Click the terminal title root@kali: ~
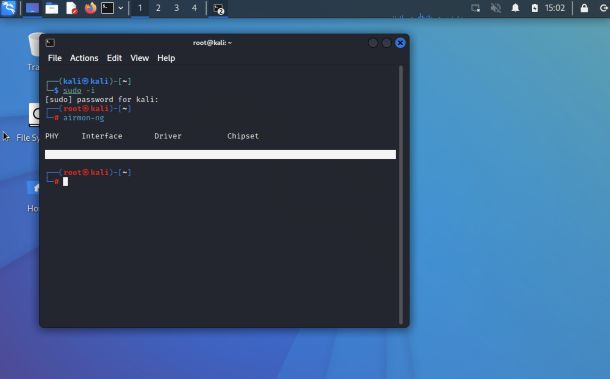The image size is (610, 379). [x=212, y=43]
